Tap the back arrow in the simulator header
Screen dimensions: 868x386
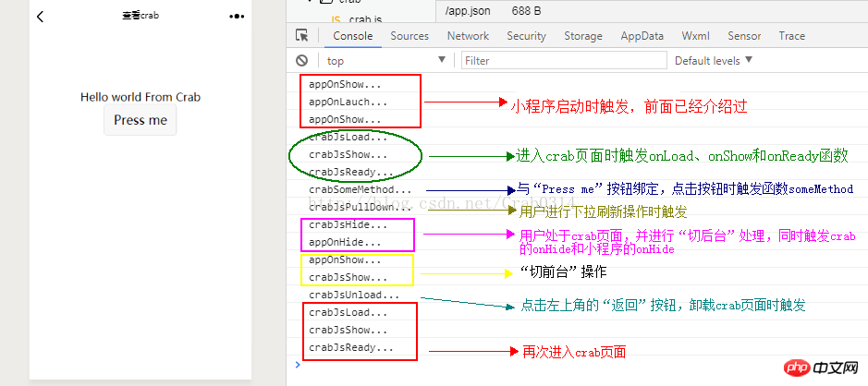[40, 17]
